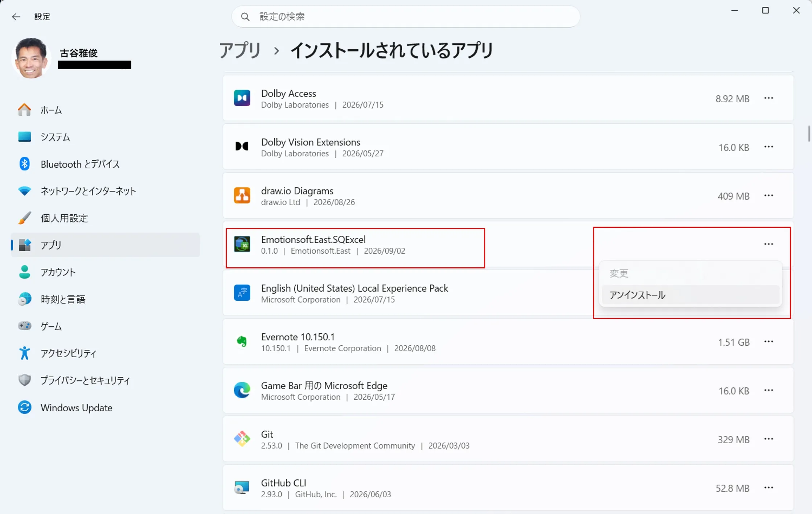Open ネットワークとインターネット settings

pos(105,191)
